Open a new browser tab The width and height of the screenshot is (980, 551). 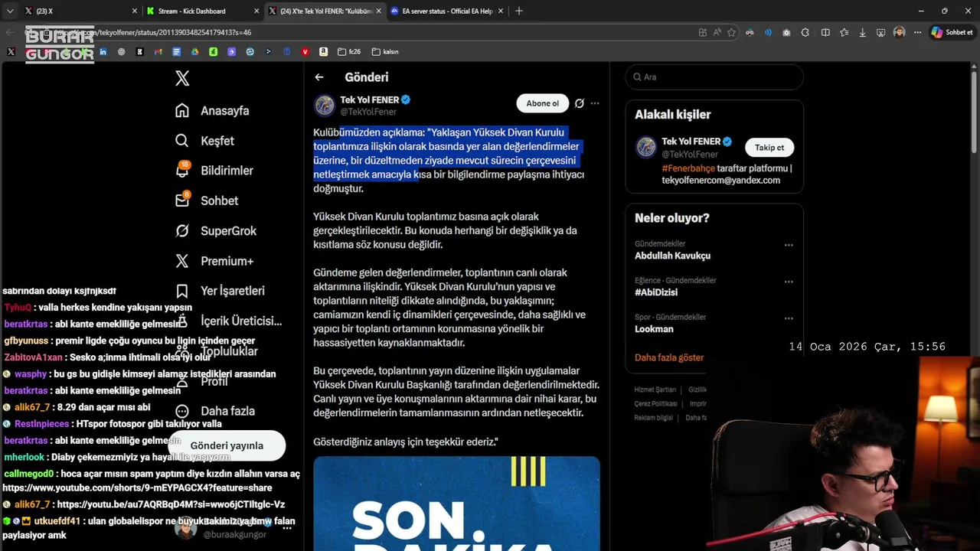click(519, 11)
